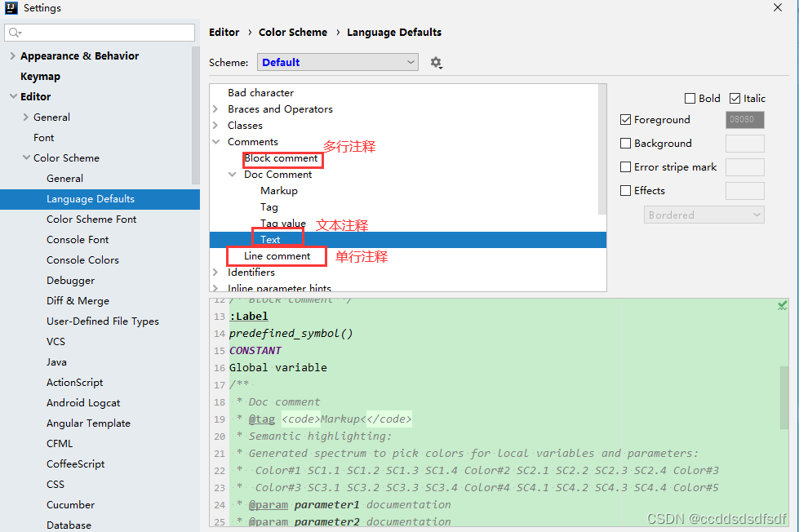Open Console Font settings
The height and width of the screenshot is (532, 799).
pos(78,240)
